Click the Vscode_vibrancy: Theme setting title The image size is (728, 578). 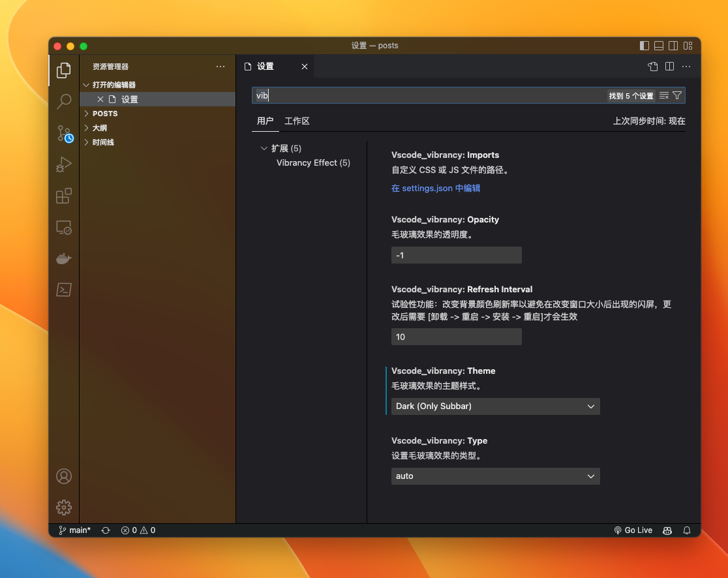coord(444,371)
